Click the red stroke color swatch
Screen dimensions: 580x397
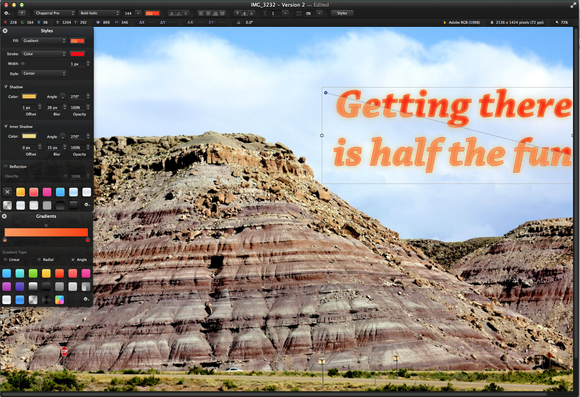pos(77,54)
